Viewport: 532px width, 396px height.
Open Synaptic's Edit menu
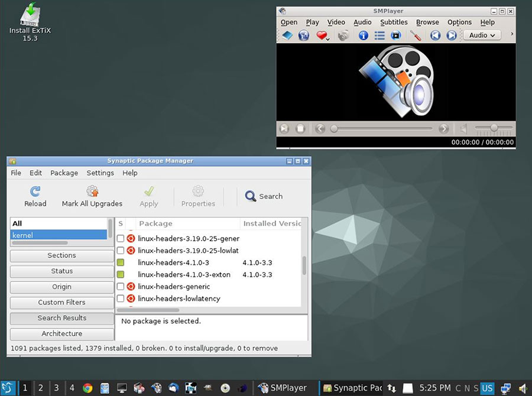[35, 173]
